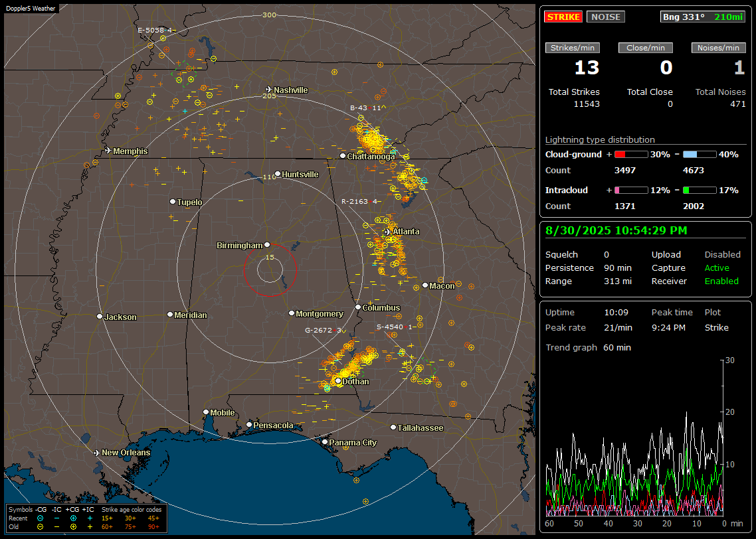Click the Total Noises value 471
This screenshot has height=539, width=756.
(737, 104)
